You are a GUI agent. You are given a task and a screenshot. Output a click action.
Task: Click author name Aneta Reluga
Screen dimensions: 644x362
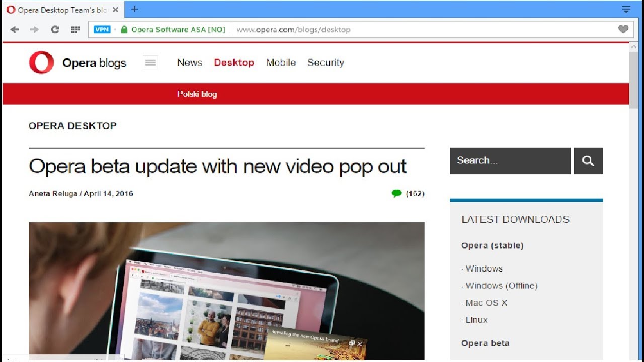point(53,194)
